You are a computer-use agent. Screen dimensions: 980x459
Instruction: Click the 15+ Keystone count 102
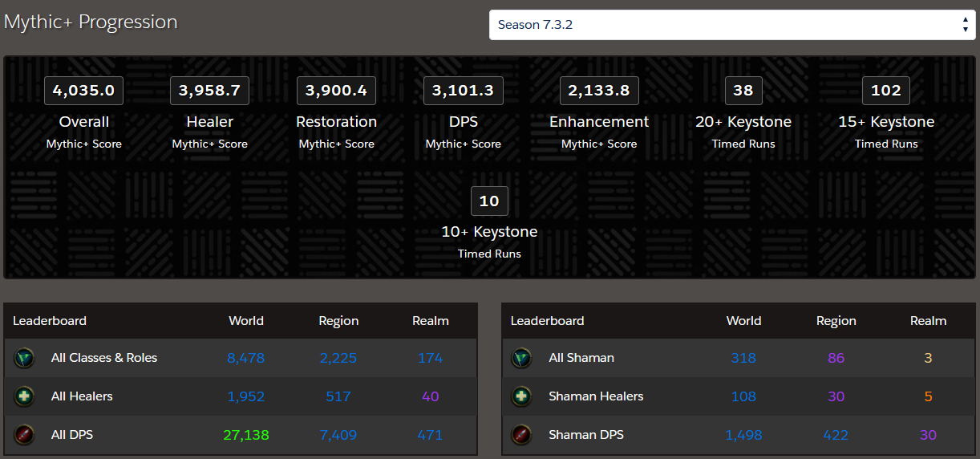tap(886, 91)
